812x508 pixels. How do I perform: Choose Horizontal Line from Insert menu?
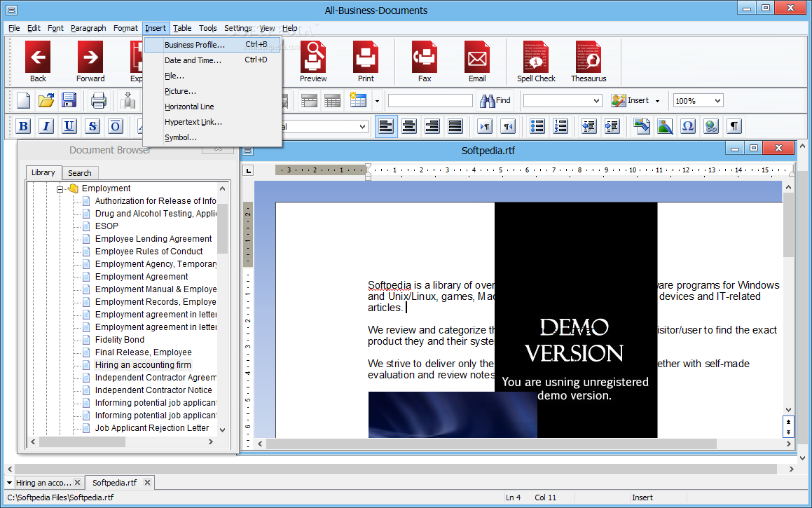212,107
